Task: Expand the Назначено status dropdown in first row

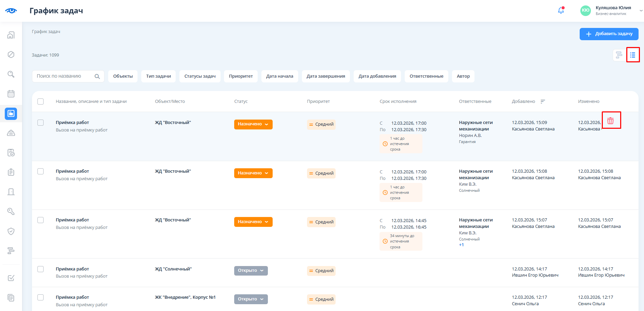Action: click(x=253, y=124)
